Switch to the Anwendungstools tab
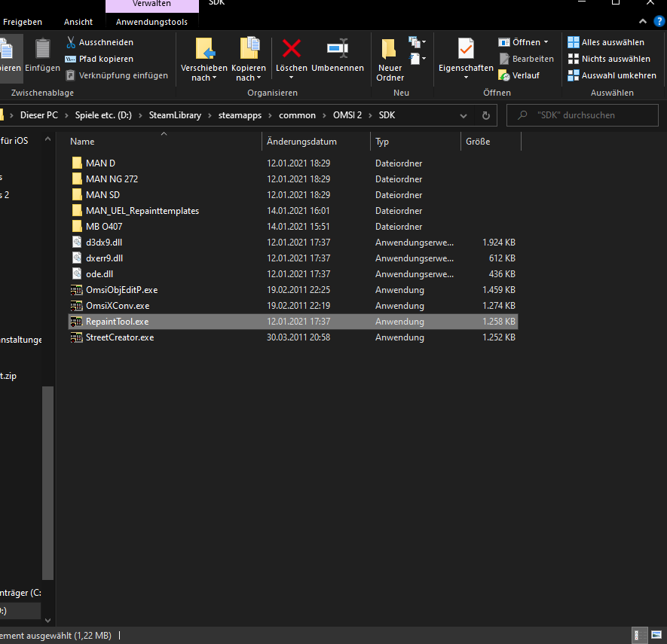 click(151, 23)
